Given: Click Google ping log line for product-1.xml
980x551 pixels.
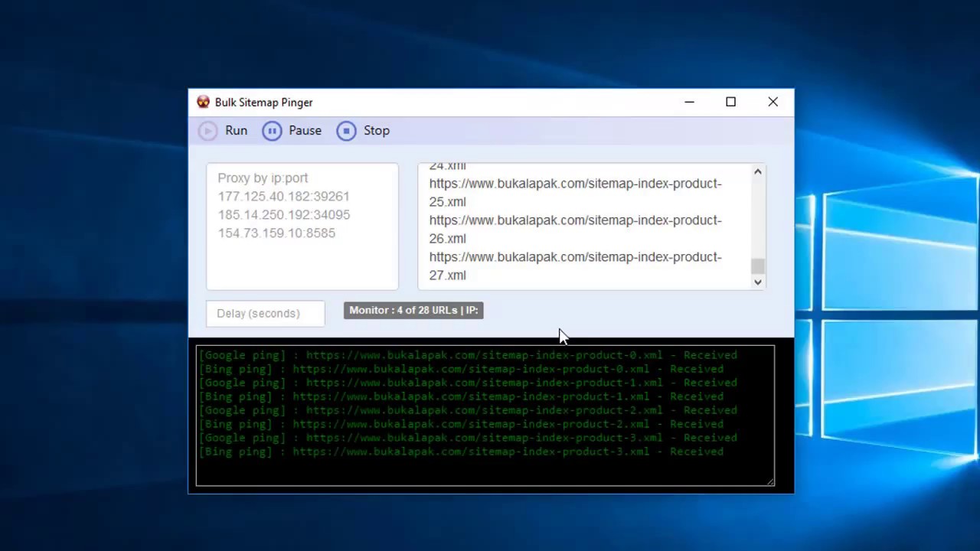Looking at the screenshot, I should [x=468, y=383].
